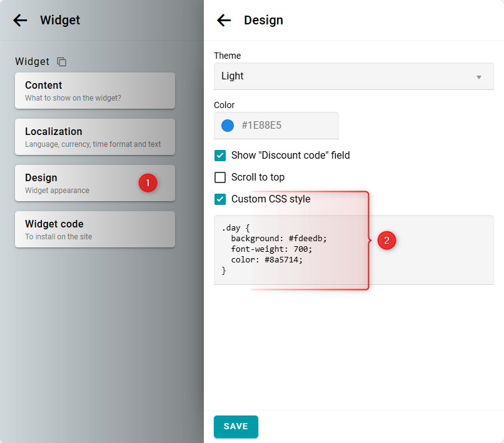Click the Design panel header title

point(263,20)
